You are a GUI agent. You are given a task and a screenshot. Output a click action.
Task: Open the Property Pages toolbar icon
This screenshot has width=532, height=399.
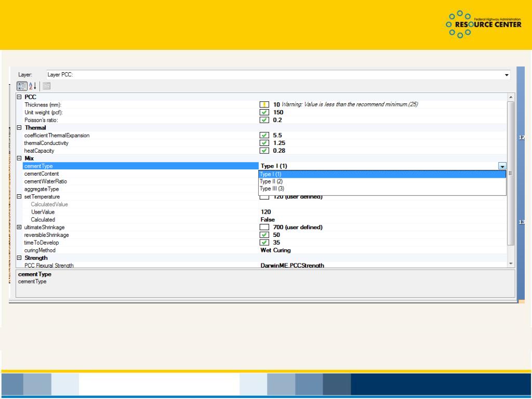click(46, 86)
